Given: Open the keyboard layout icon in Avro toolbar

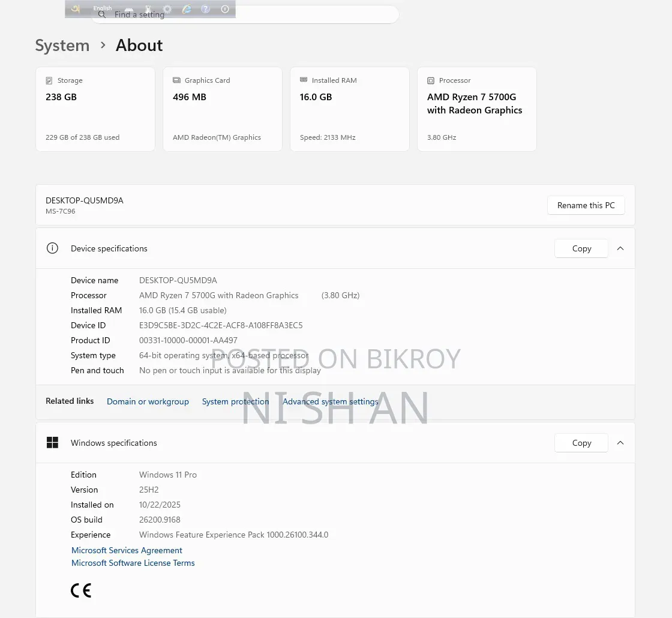Looking at the screenshot, I should [128, 9].
